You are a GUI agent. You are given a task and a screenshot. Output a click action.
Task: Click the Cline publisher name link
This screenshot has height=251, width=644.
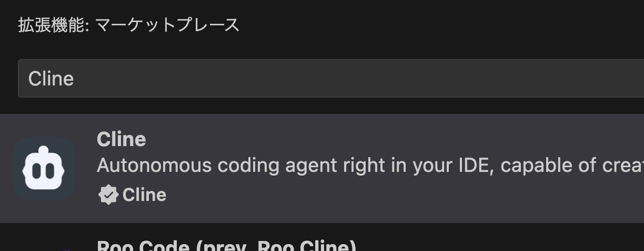click(x=144, y=195)
